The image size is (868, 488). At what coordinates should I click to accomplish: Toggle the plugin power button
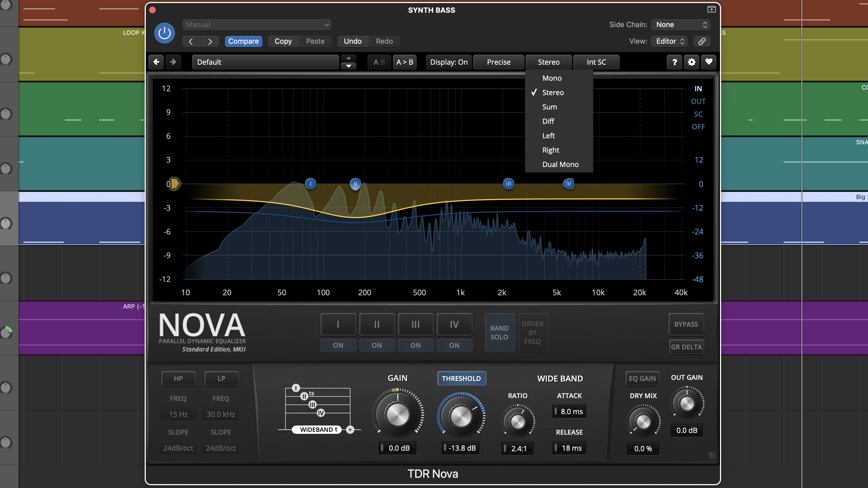pos(164,33)
